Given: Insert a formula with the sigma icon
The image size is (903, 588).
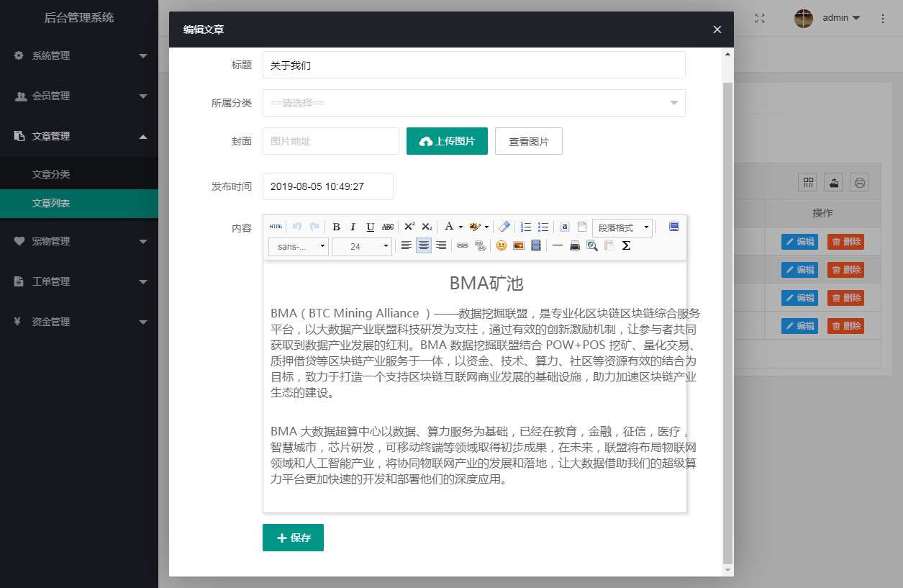Looking at the screenshot, I should point(626,246).
